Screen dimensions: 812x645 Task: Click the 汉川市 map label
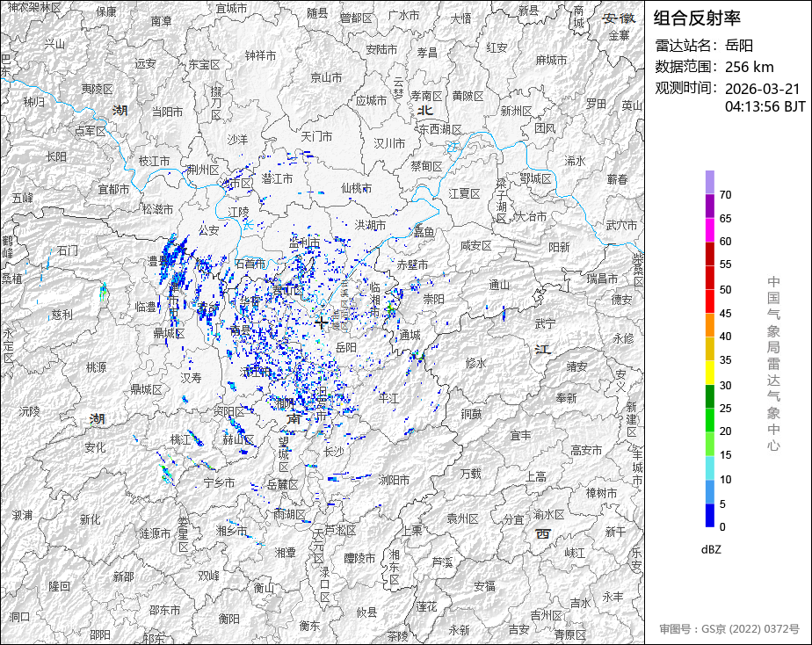pyautogui.click(x=389, y=143)
